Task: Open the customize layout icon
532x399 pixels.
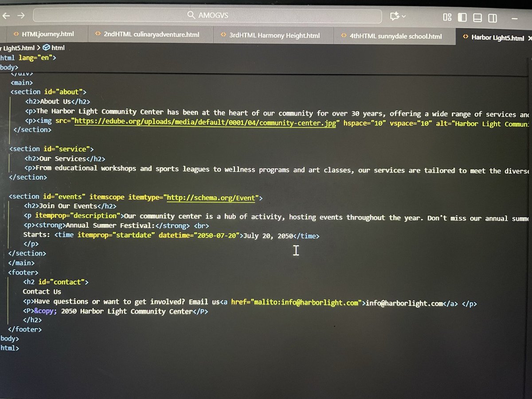Action: [x=447, y=17]
